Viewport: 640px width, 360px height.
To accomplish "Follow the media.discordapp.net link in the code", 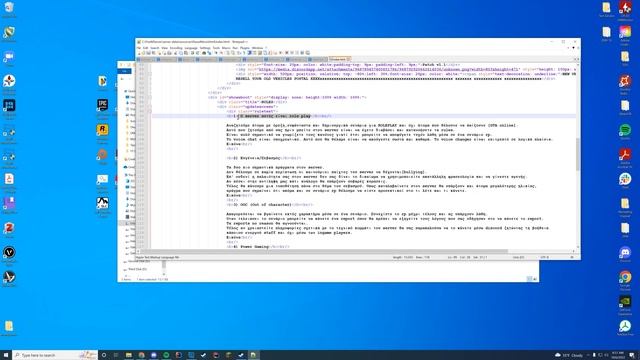I will click(x=389, y=69).
